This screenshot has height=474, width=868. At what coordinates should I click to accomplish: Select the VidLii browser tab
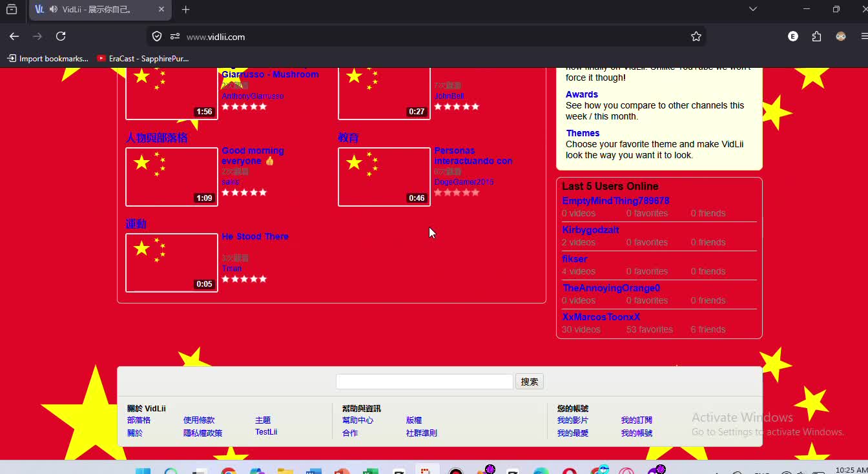coord(97,10)
